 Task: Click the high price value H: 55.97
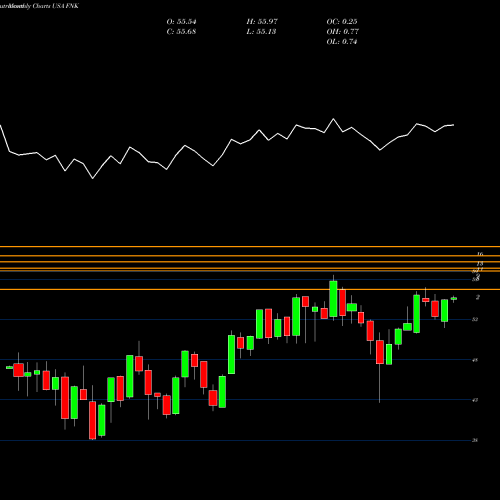(262, 22)
